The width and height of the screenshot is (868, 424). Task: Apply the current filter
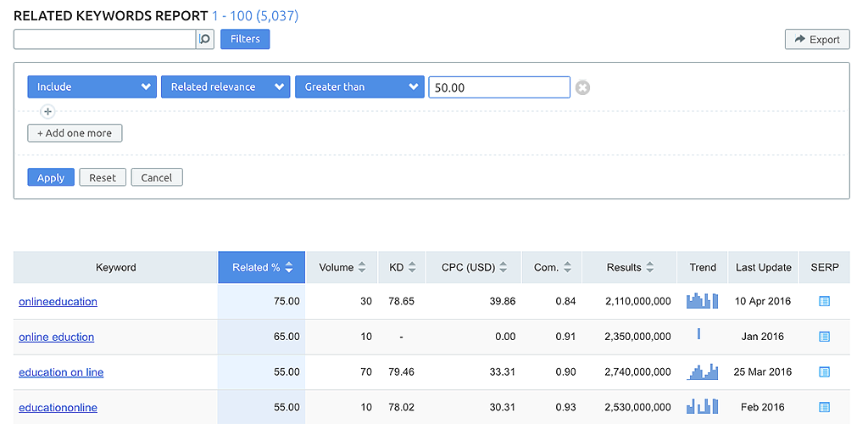click(x=51, y=177)
